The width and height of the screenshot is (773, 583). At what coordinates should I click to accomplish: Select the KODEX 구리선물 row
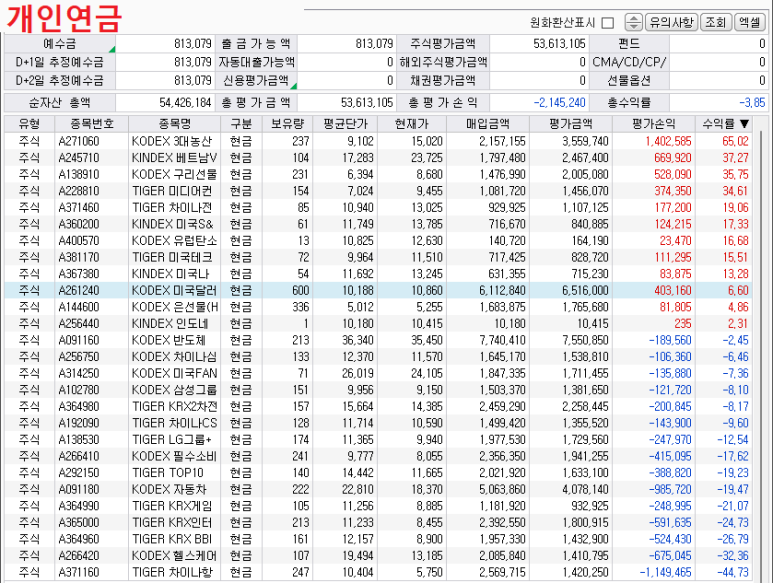(x=378, y=174)
